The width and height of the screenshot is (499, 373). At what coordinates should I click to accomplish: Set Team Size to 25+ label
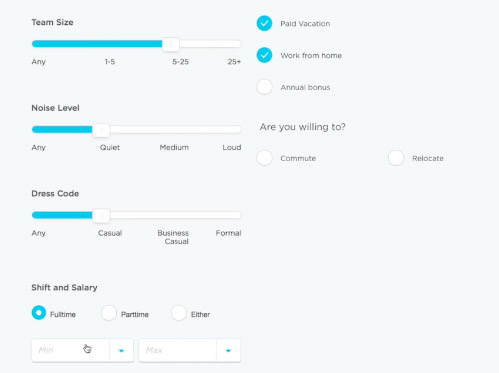click(234, 62)
